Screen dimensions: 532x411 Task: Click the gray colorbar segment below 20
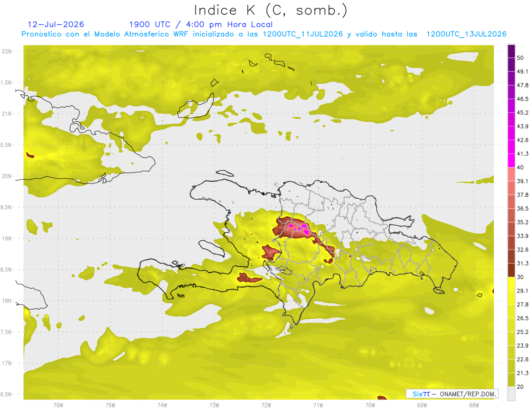tap(511, 393)
